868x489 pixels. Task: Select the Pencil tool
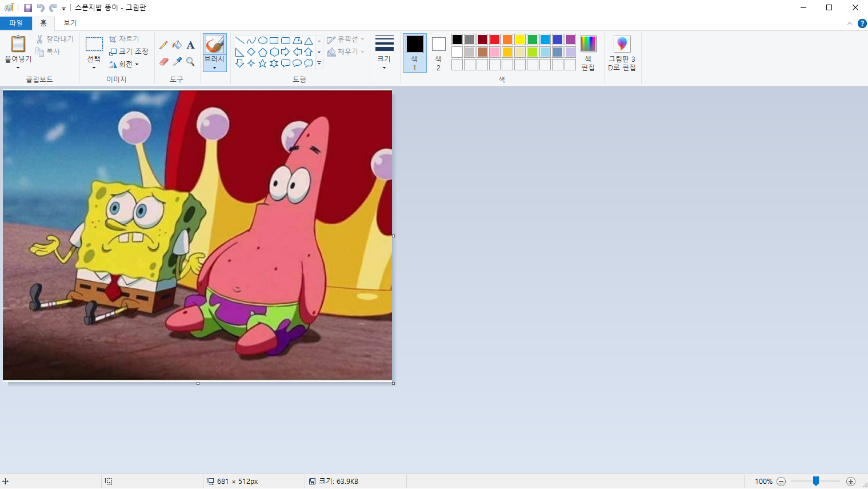click(163, 45)
